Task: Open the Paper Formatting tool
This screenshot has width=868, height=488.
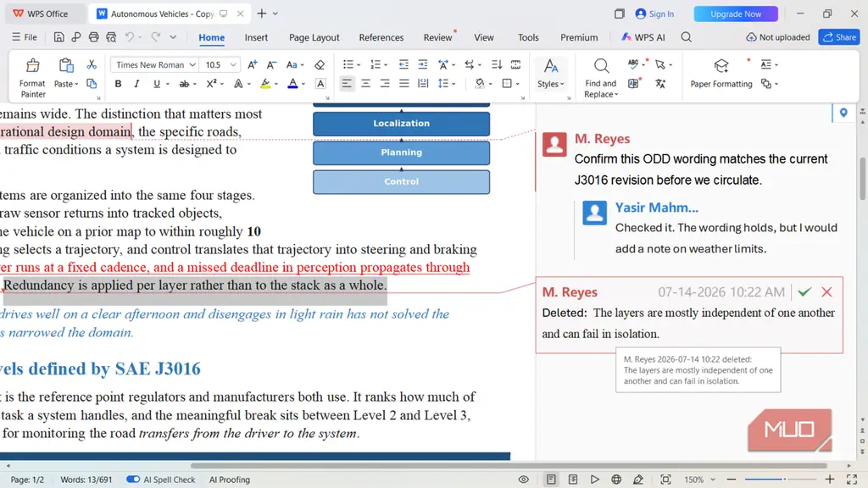Action: [721, 73]
